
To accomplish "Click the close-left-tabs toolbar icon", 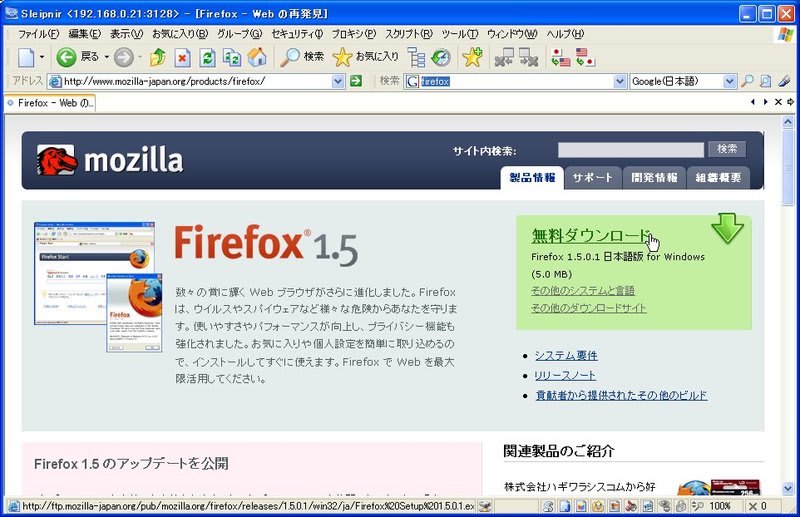I will pyautogui.click(x=504, y=57).
